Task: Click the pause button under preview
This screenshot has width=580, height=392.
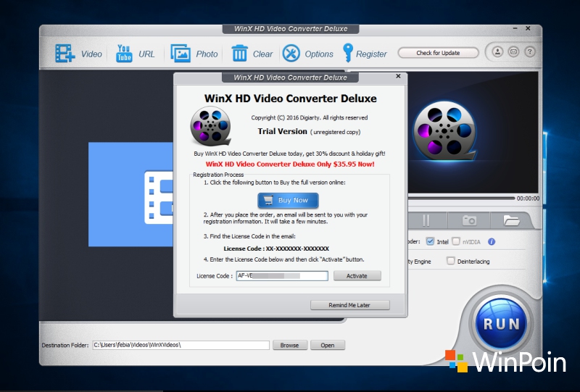Action: [x=426, y=221]
